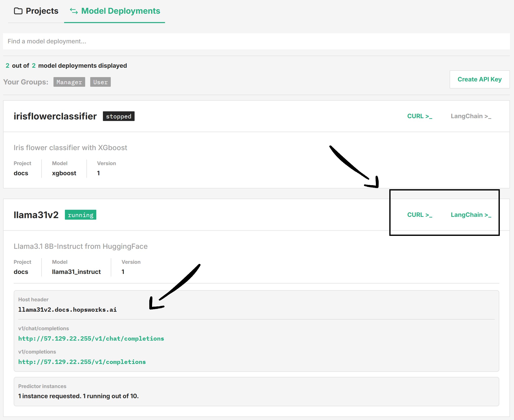
Task: Click the stopped status badge
Action: pyautogui.click(x=119, y=116)
